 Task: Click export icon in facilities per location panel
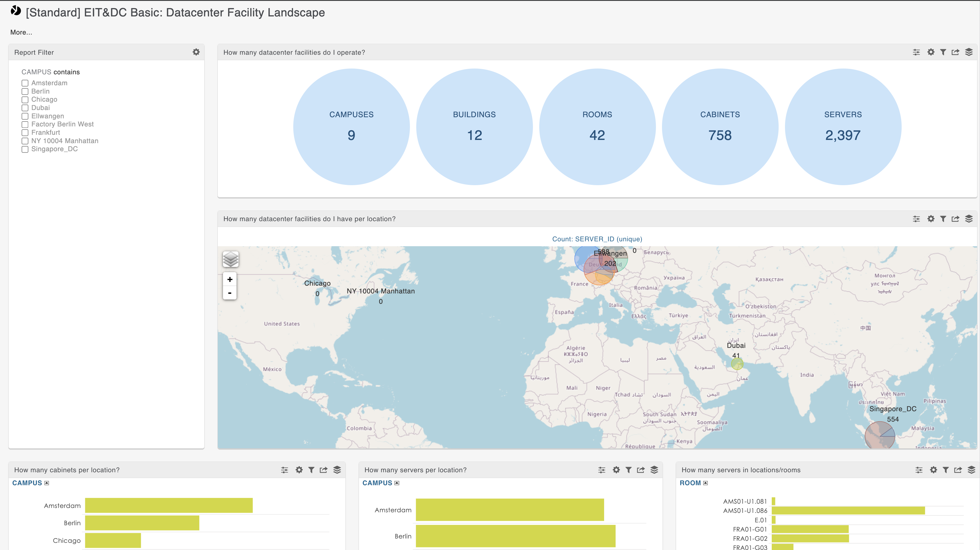[x=955, y=219]
